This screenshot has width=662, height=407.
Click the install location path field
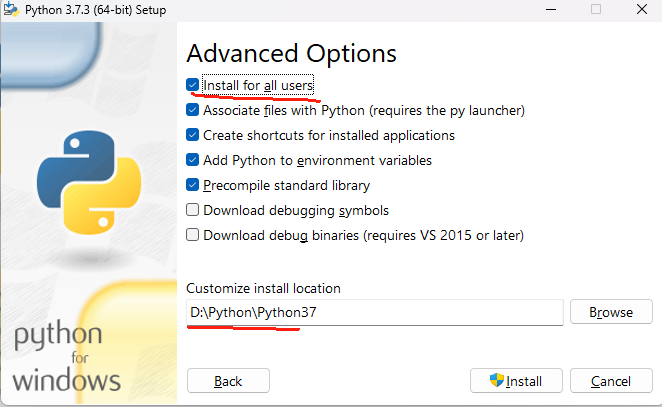374,312
